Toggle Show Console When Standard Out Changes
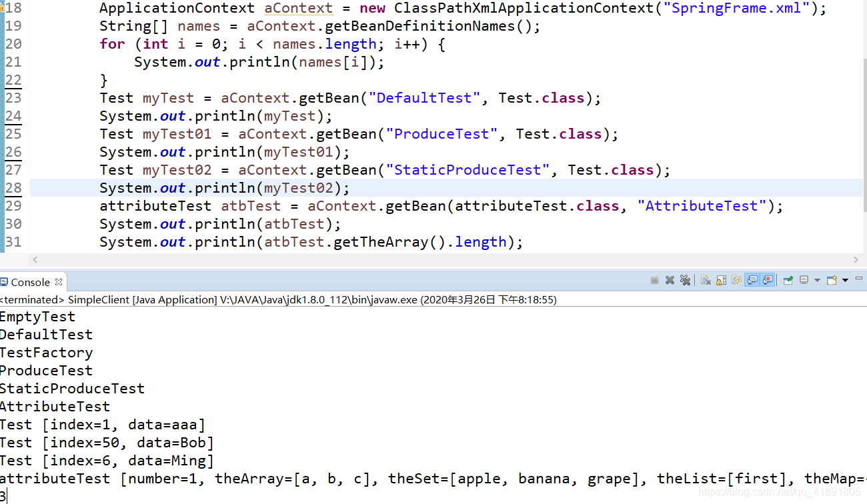This screenshot has width=867, height=504. tap(752, 280)
